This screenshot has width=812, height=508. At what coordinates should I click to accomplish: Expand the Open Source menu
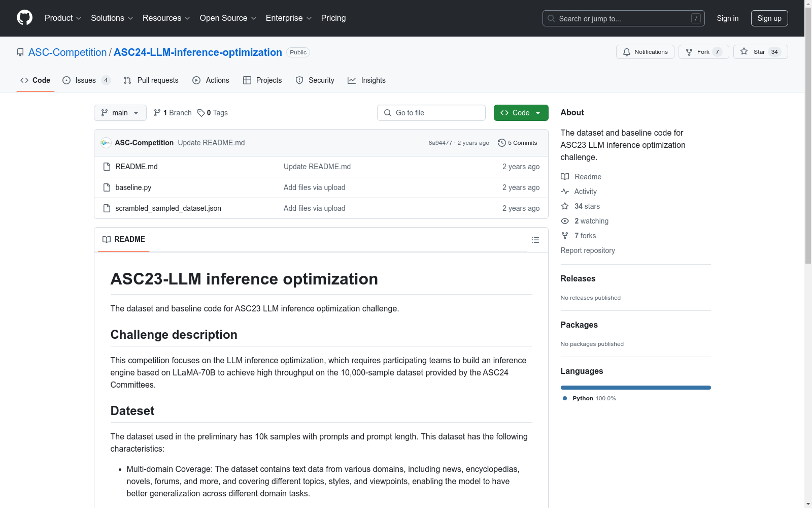(x=228, y=18)
